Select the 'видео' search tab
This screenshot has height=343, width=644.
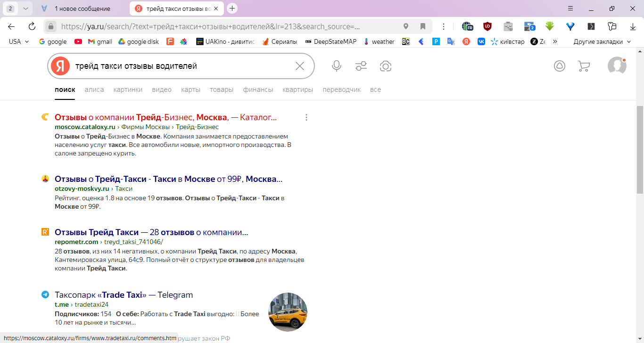pos(162,90)
